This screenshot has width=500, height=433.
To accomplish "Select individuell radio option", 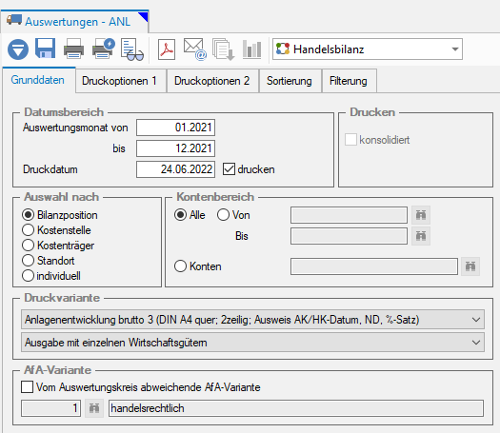I will click(28, 276).
